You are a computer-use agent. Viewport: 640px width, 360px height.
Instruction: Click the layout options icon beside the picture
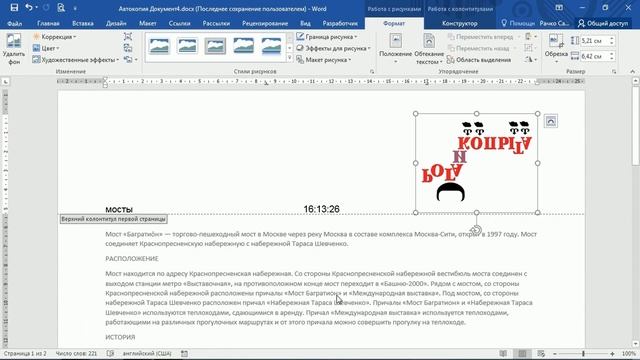551,121
